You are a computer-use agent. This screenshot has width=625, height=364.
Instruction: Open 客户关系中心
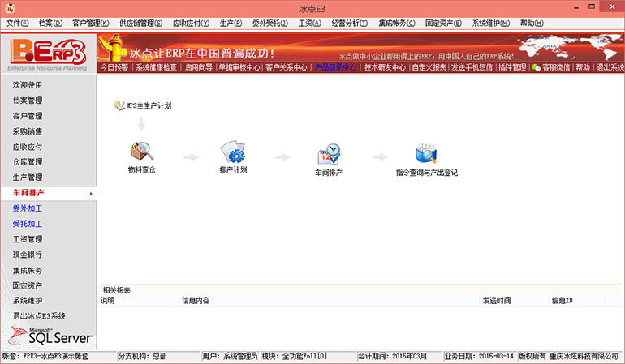287,67
